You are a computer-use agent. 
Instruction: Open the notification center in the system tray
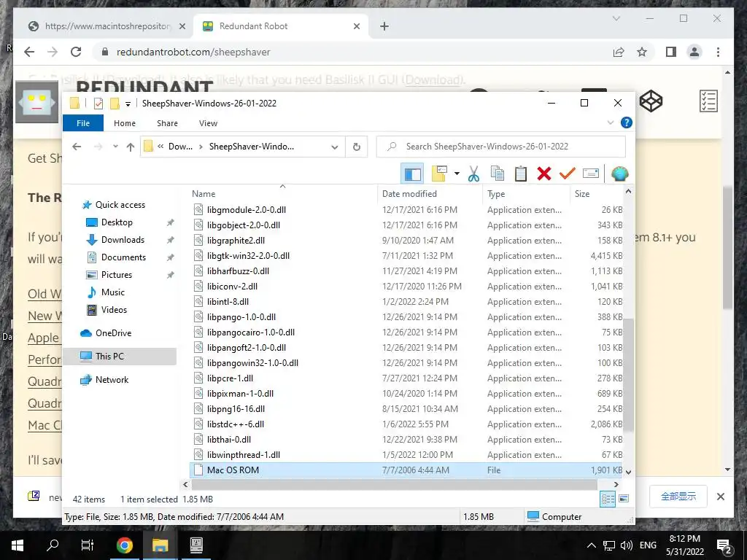point(724,545)
